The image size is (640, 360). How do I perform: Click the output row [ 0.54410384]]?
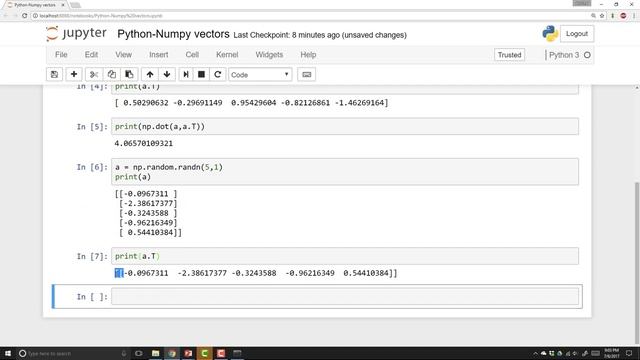point(150,232)
